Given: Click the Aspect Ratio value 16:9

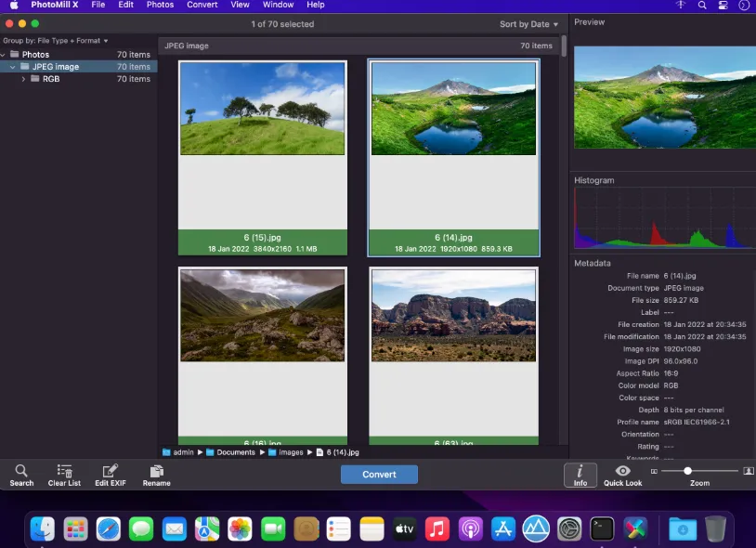Looking at the screenshot, I should tap(671, 373).
